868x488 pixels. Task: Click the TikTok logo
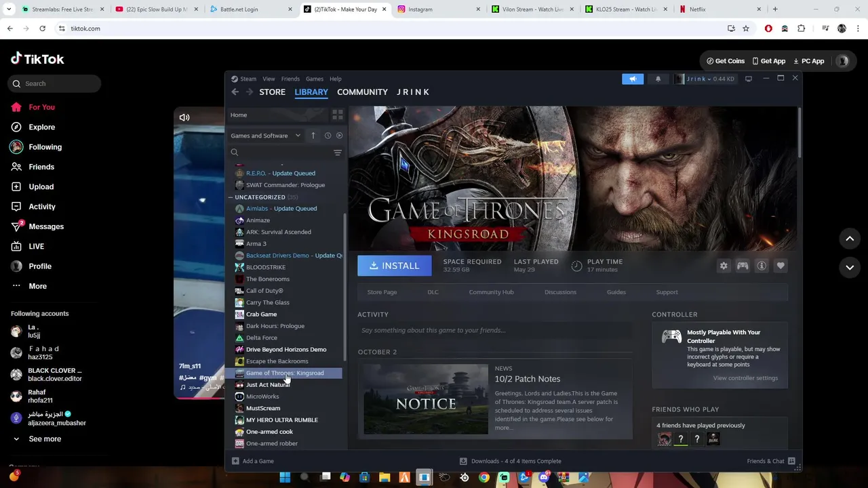37,59
